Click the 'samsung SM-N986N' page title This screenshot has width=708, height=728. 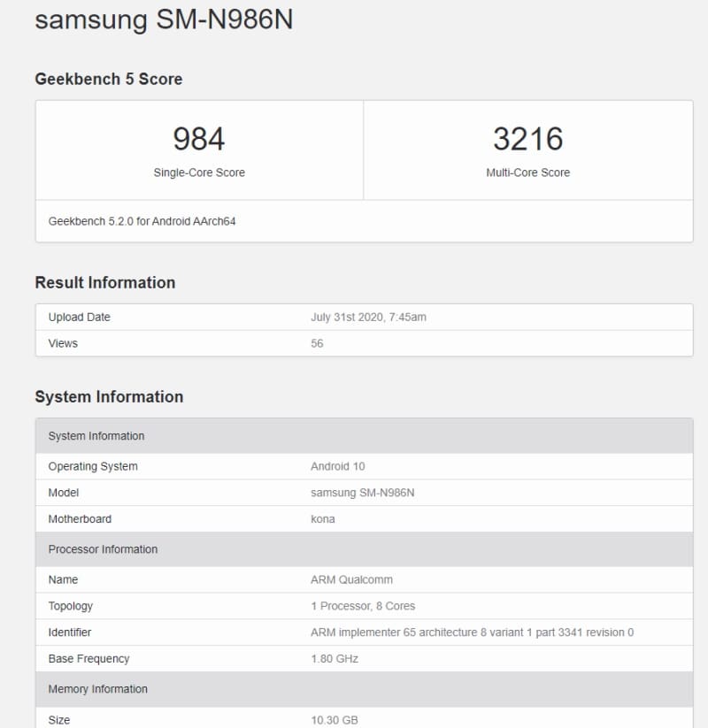[x=164, y=20]
